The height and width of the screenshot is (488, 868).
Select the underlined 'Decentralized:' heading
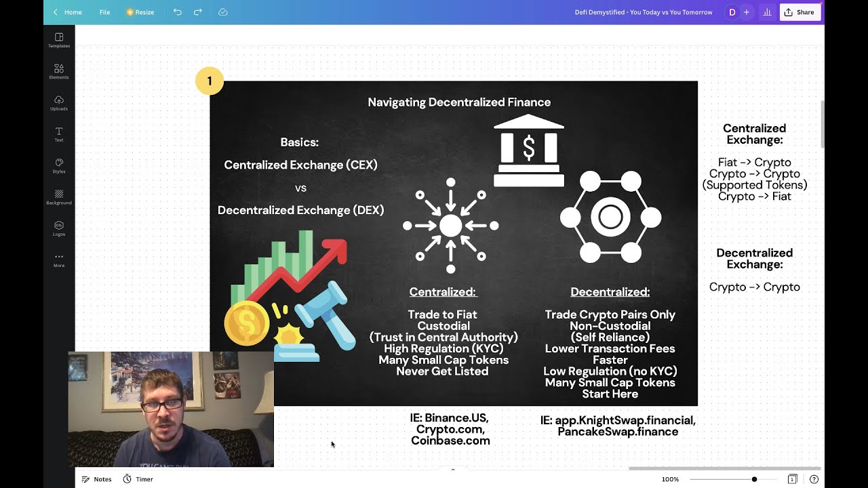pos(610,292)
